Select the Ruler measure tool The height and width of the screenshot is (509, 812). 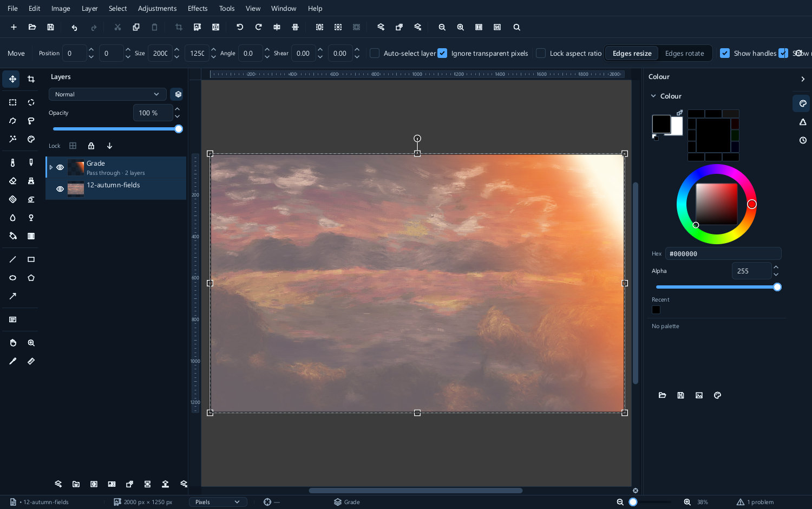(x=31, y=361)
